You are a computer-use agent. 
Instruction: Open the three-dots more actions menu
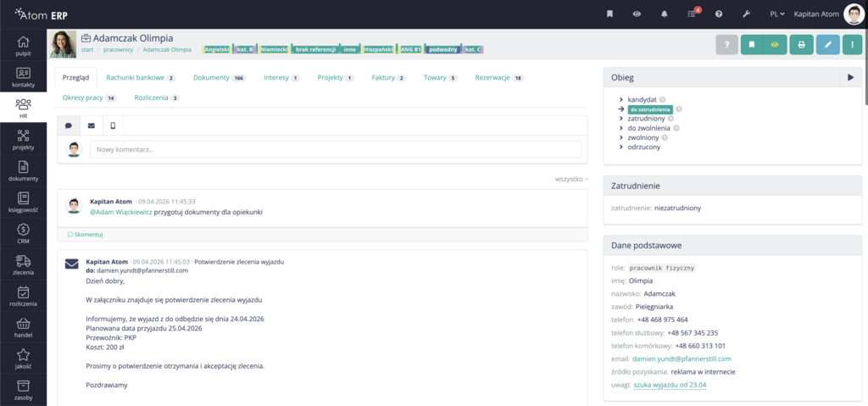(852, 45)
